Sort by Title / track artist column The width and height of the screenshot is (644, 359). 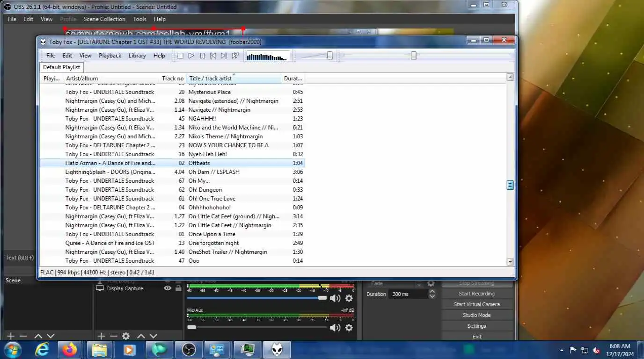click(234, 78)
